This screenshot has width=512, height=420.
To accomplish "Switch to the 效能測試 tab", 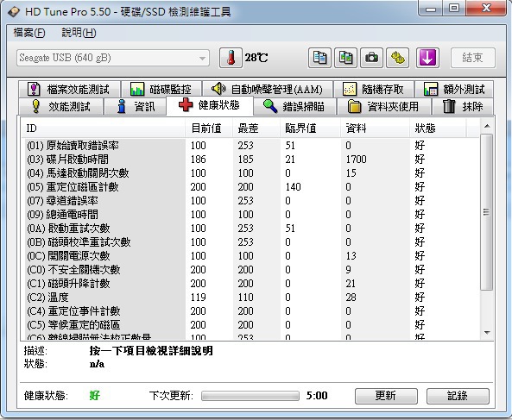I will 60,106.
